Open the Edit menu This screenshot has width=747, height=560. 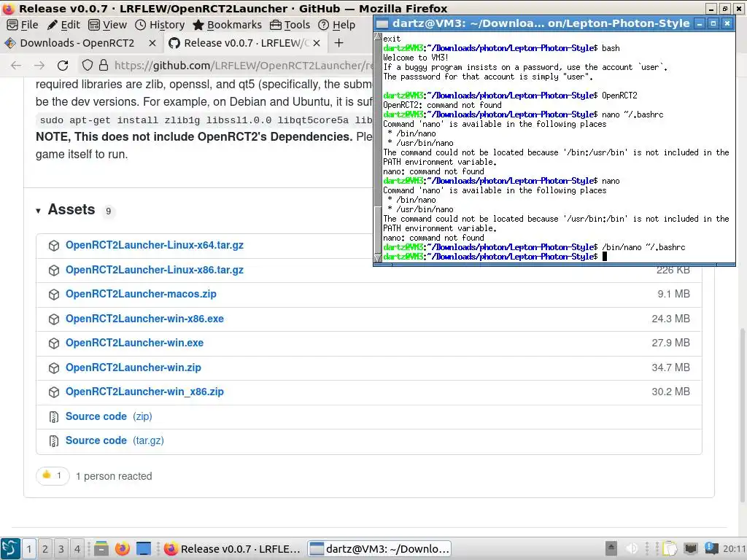click(64, 25)
